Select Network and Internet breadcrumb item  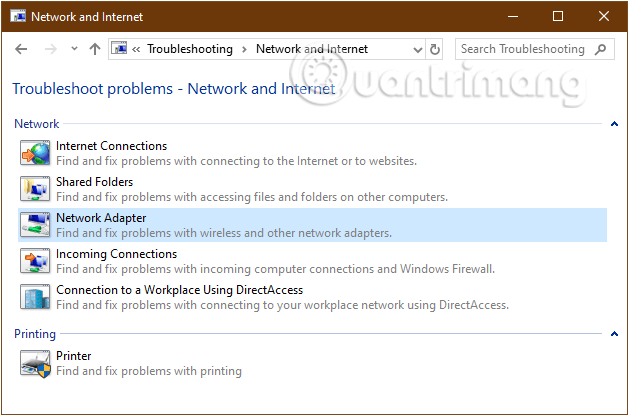coord(311,49)
